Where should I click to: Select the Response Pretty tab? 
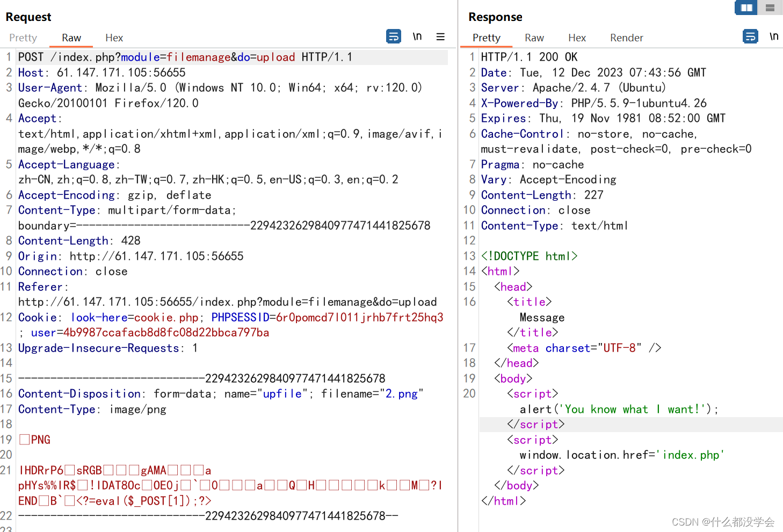(487, 38)
